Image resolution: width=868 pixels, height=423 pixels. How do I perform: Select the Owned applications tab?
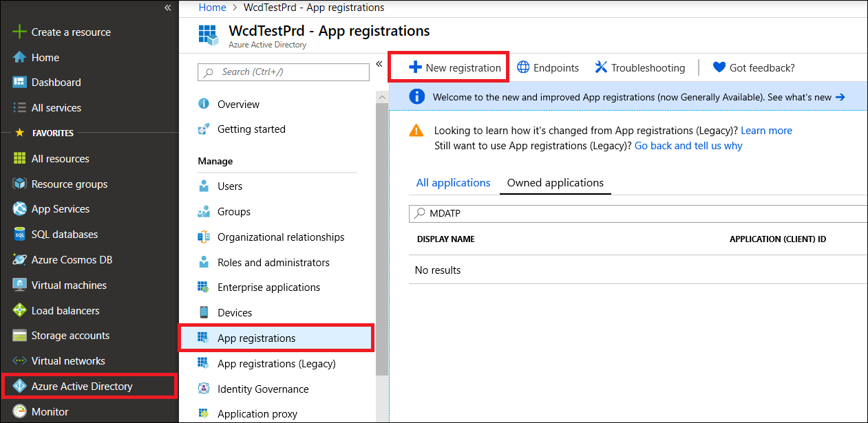(555, 182)
